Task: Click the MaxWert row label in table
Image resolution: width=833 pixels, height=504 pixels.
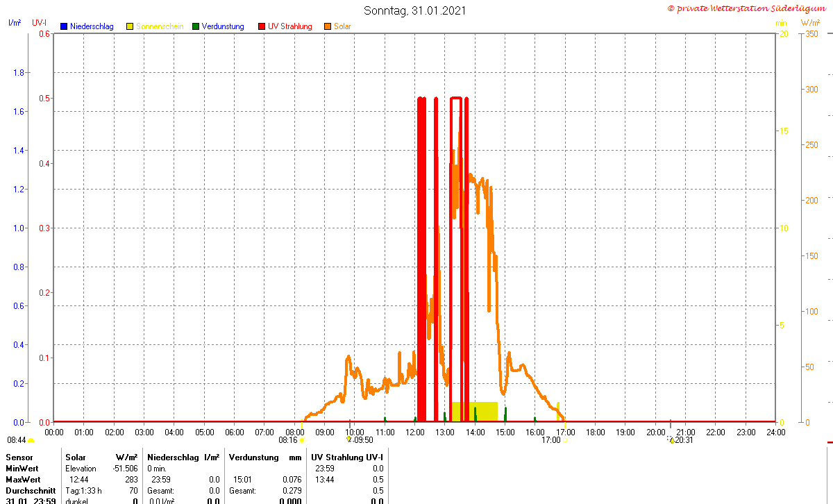Action: [23, 480]
